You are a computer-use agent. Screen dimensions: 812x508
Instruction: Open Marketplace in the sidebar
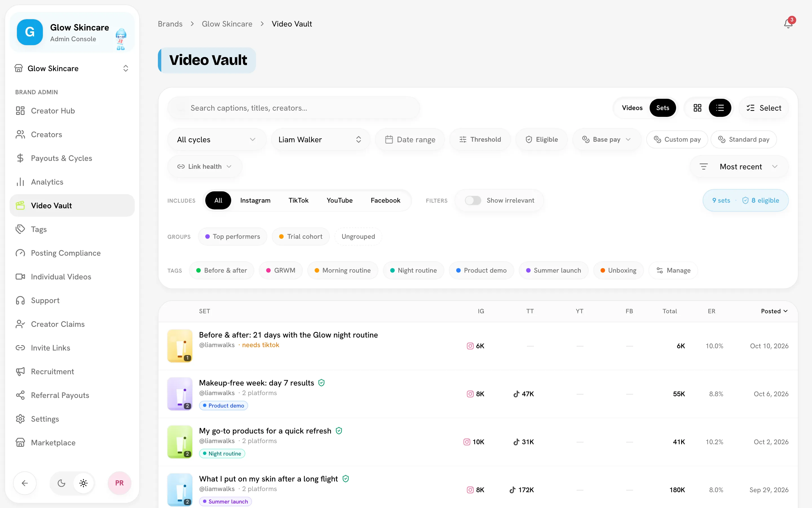pos(72,443)
